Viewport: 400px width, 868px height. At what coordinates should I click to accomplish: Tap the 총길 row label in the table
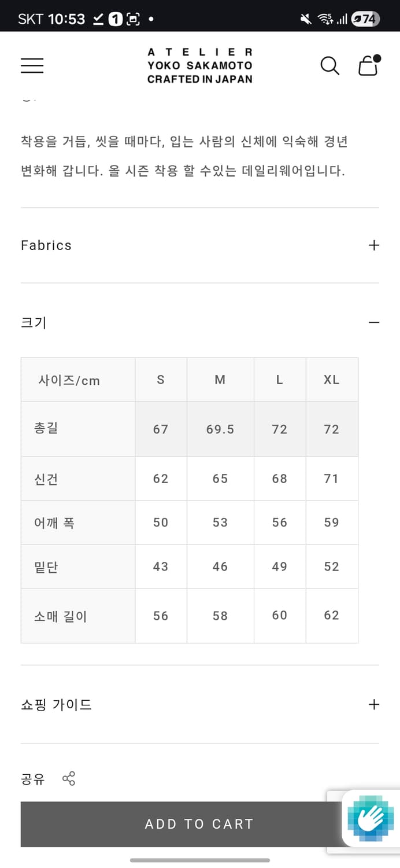click(45, 429)
